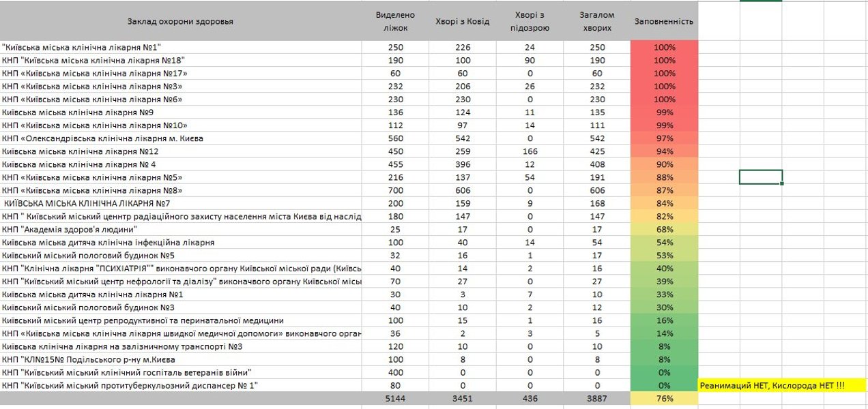Image resolution: width=868 pixels, height=409 pixels.
Task: Select the "Виделено ліжок" header cell
Action: (x=395, y=21)
